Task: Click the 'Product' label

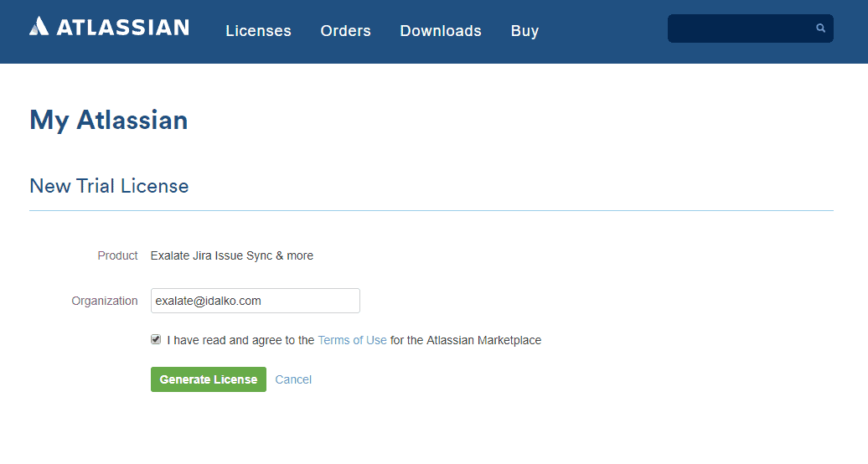Action: (x=117, y=255)
